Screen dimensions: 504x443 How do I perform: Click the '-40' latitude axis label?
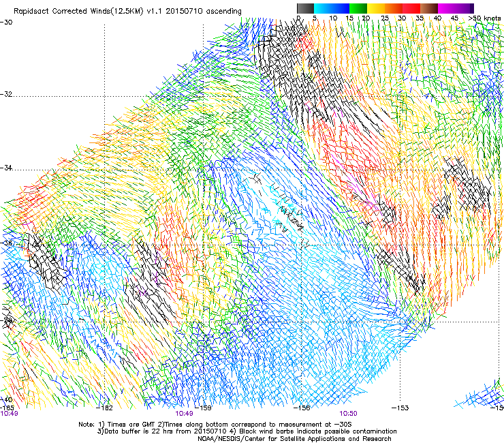coord(6,399)
